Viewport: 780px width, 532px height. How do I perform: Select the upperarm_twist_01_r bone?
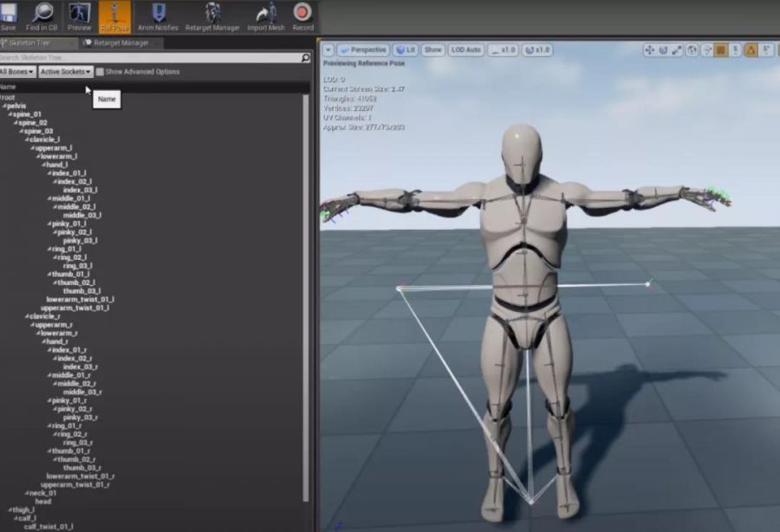tap(75, 484)
